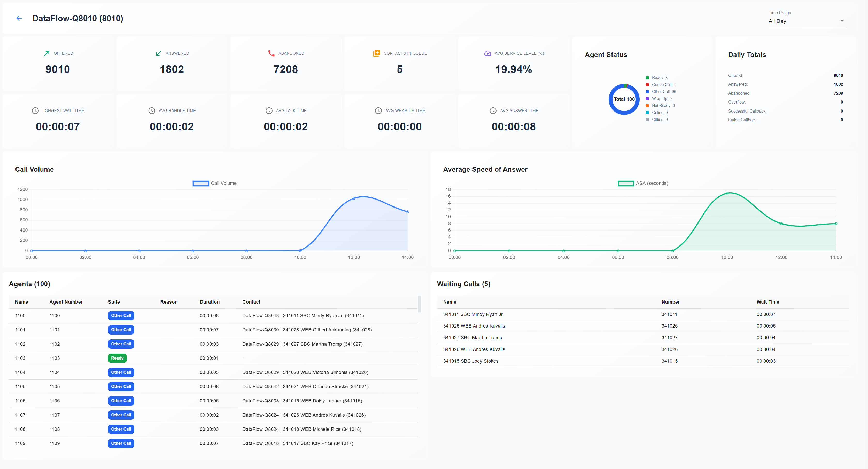Click the Ready badge for agent 1103
Image resolution: width=868 pixels, height=469 pixels.
117,358
